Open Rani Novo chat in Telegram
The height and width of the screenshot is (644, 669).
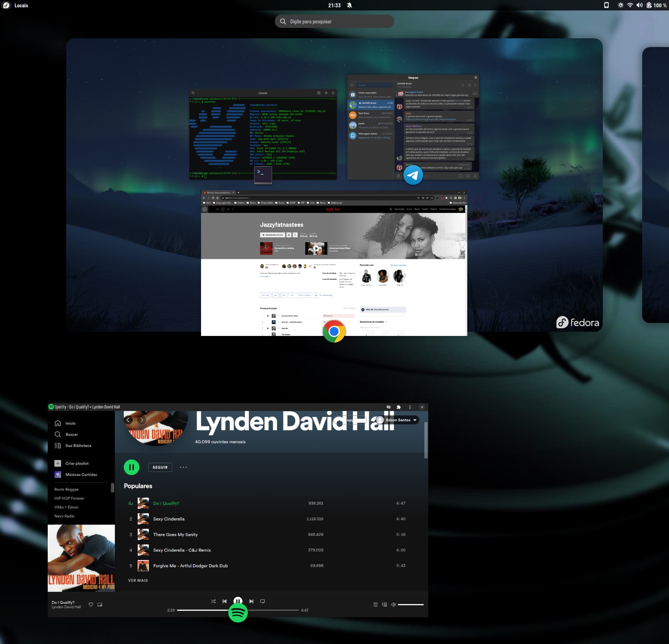(x=371, y=115)
